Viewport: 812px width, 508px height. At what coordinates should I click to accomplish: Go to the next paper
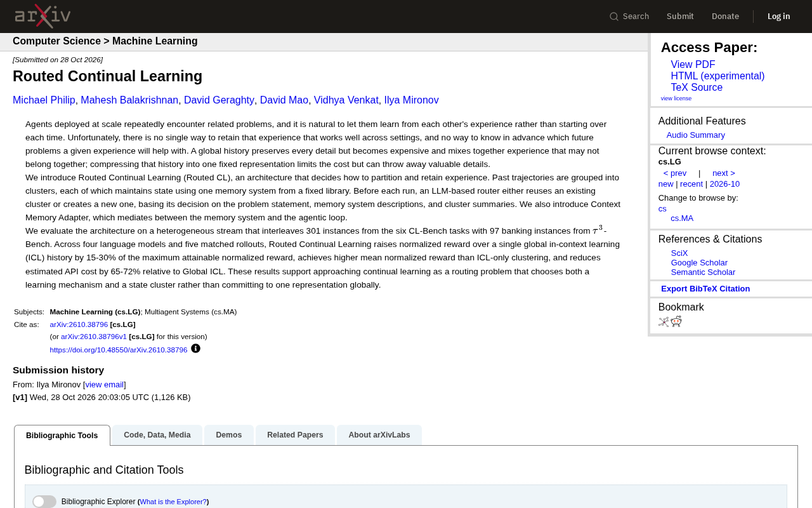coord(724,173)
